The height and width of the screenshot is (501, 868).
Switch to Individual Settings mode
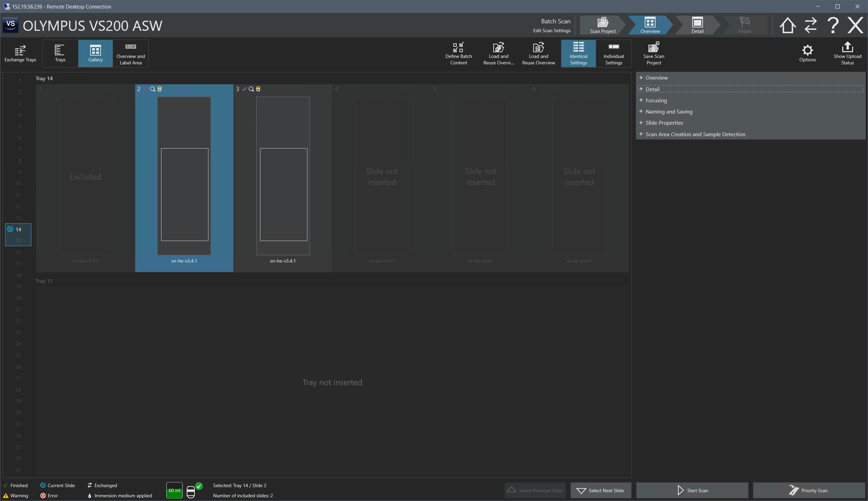pos(614,53)
